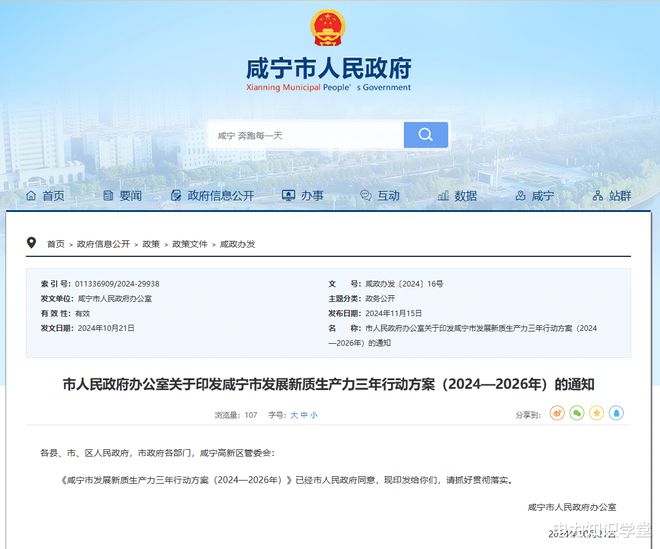Click the 咸宁市人民政府 site title
The image size is (660, 549).
pyautogui.click(x=329, y=68)
